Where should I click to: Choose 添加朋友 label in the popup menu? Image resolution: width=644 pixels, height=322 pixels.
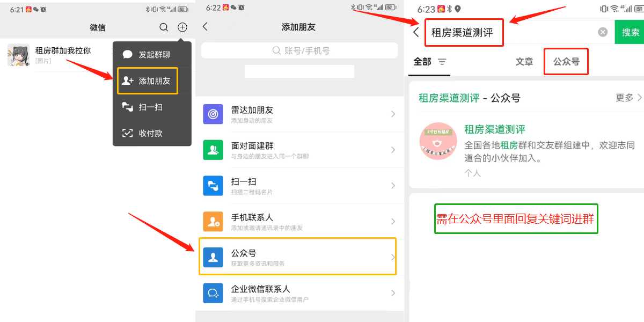(155, 81)
